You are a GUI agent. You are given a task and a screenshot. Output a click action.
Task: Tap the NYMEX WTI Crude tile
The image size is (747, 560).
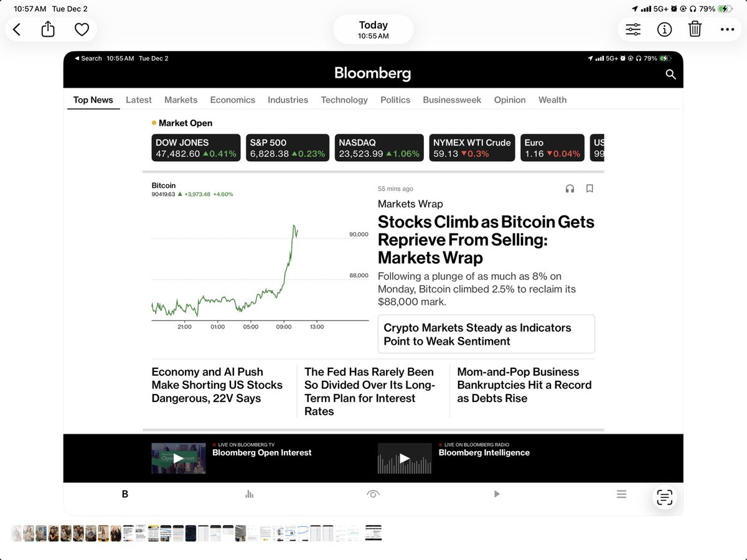pos(472,148)
